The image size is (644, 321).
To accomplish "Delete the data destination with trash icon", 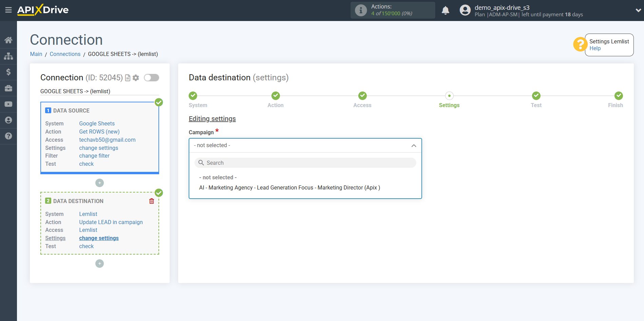I will pyautogui.click(x=152, y=201).
